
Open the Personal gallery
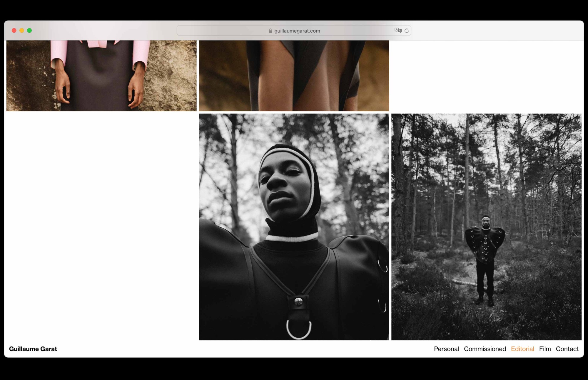tap(446, 349)
